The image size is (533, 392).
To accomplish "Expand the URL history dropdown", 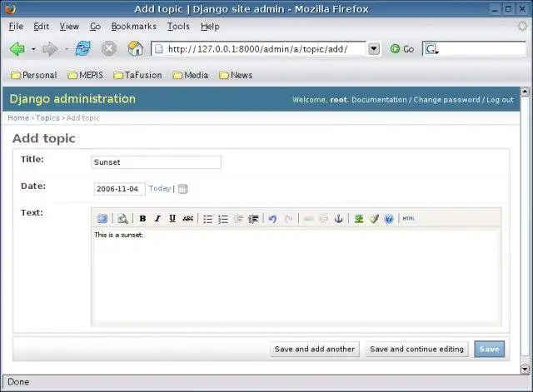I will coord(374,49).
